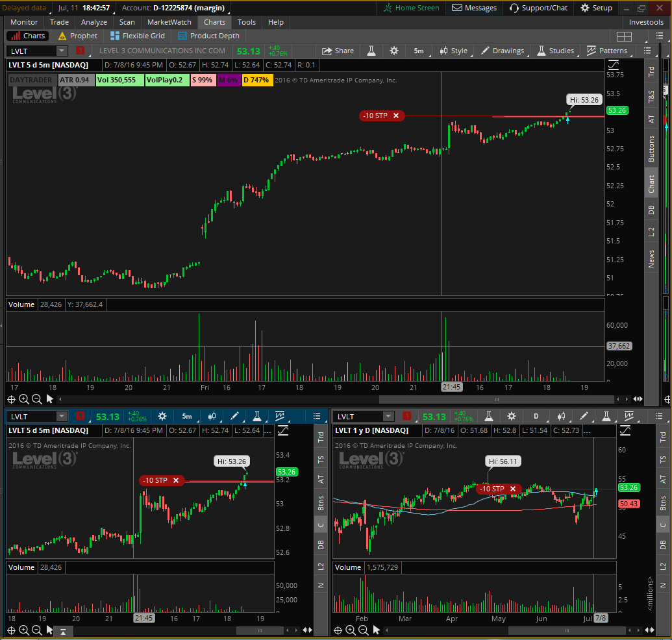Cancel the -10 STP order on main chart
The height and width of the screenshot is (640, 672).
tap(396, 116)
